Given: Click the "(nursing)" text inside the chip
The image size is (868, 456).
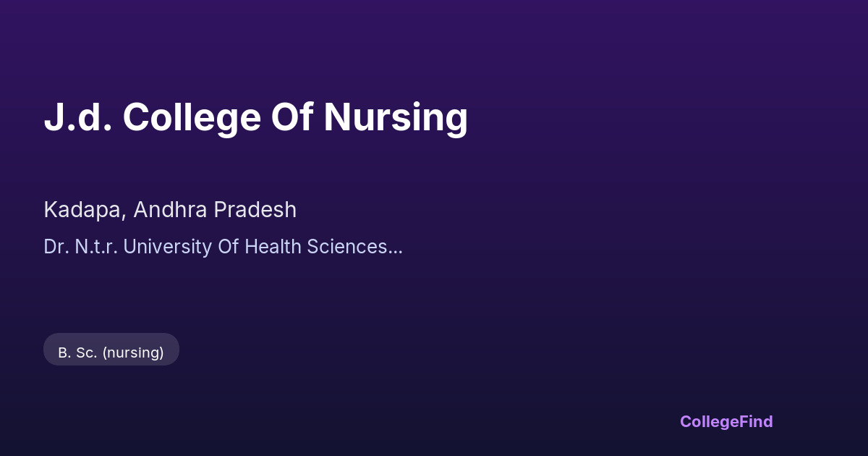Looking at the screenshot, I should click(133, 352).
